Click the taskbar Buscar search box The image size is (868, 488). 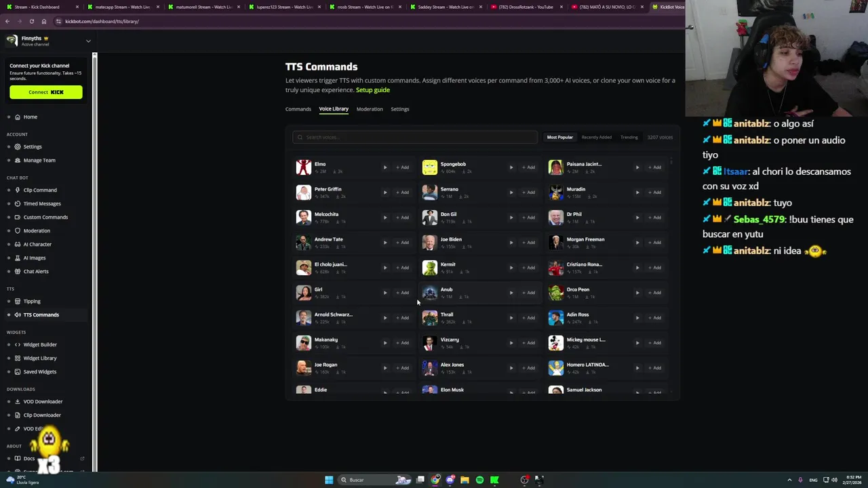[376, 480]
